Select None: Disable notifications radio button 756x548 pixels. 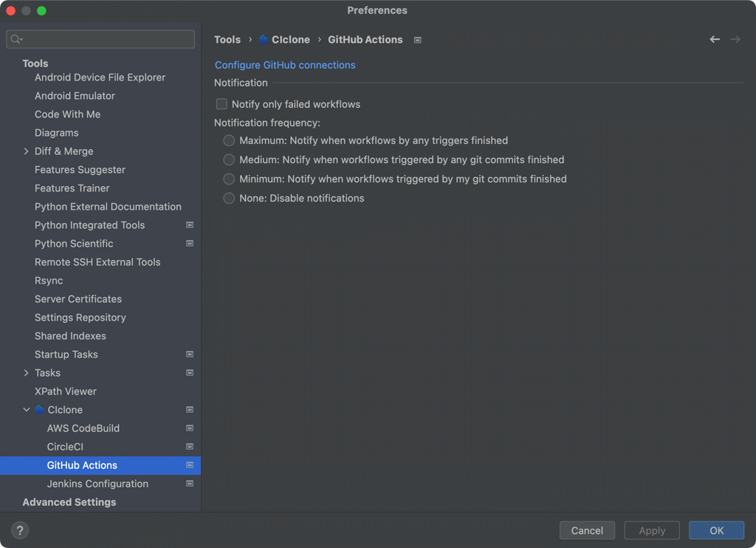229,198
